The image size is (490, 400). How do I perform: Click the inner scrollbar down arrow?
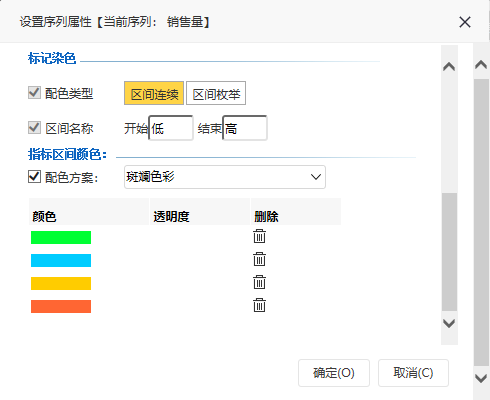point(449,323)
